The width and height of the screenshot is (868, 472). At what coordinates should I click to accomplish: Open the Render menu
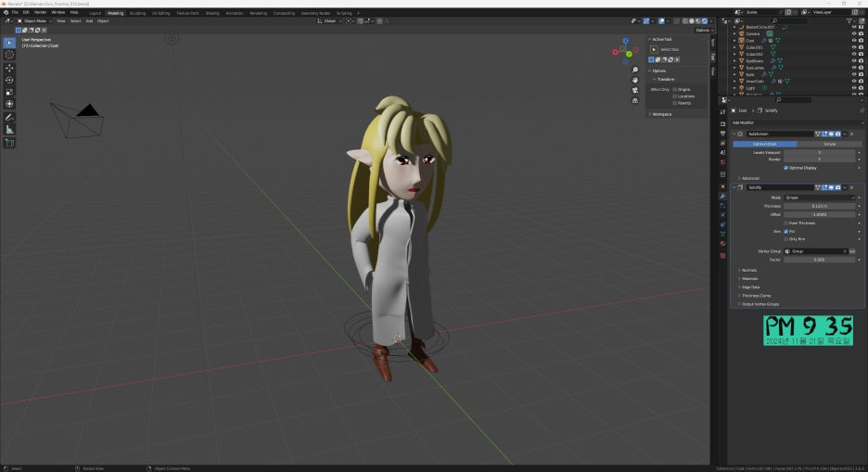point(41,12)
